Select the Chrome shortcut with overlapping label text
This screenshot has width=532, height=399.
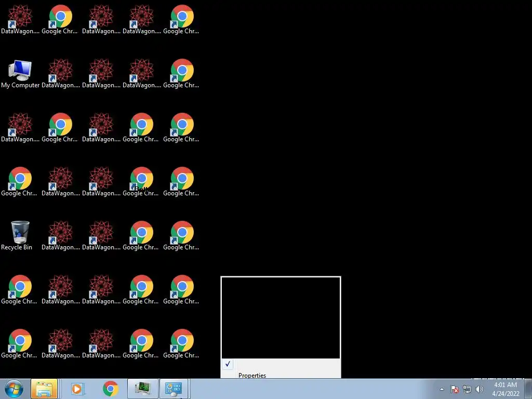point(141,182)
